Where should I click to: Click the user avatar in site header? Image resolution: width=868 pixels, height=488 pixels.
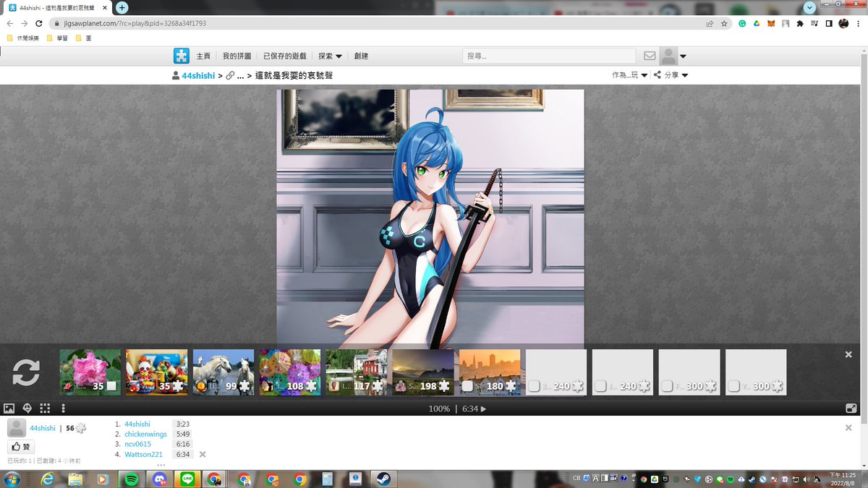pyautogui.click(x=669, y=56)
